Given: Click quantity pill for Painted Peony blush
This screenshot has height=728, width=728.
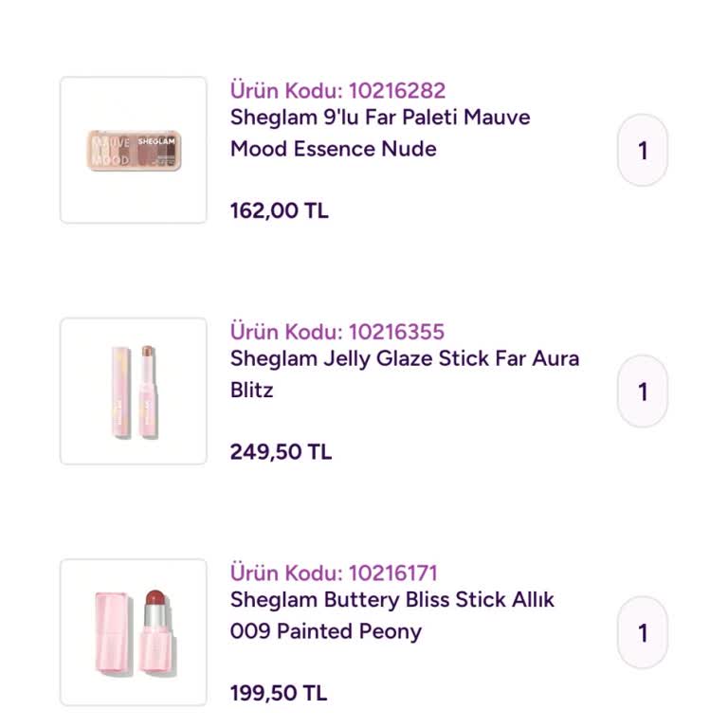Looking at the screenshot, I should [x=643, y=632].
